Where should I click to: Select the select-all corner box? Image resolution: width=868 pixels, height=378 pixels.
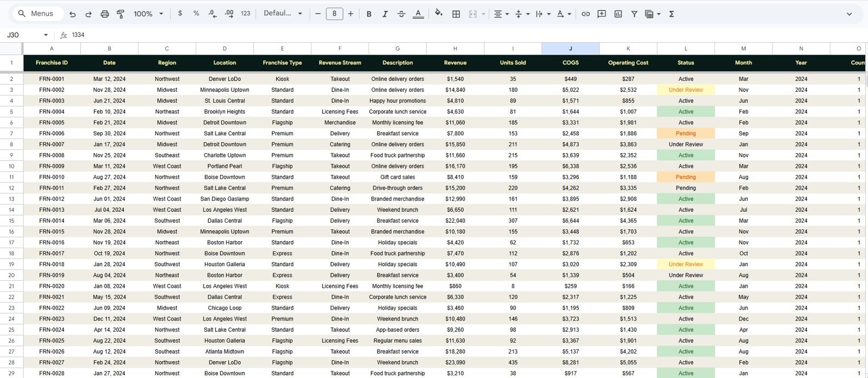coord(11,48)
